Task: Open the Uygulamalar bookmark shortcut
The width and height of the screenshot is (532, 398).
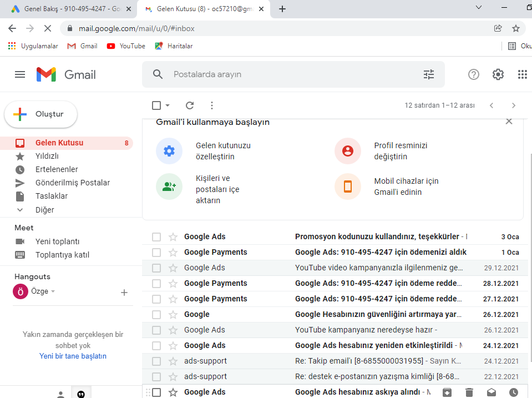Action: click(x=33, y=46)
